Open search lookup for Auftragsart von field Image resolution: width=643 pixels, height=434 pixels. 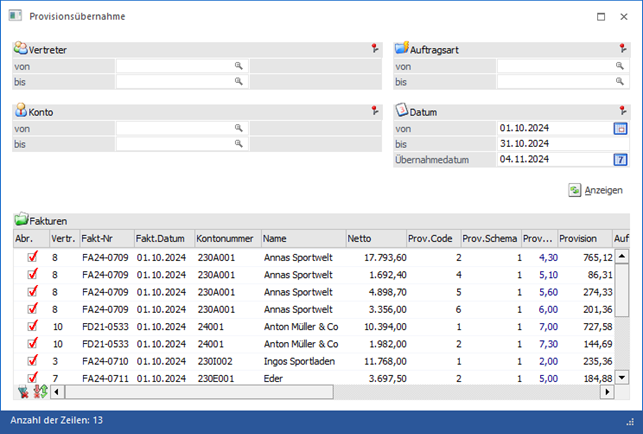click(x=620, y=66)
